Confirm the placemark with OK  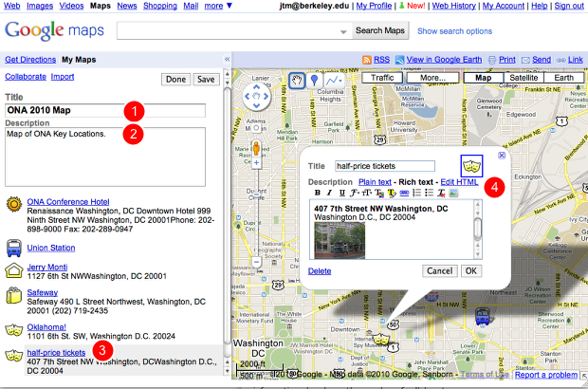pyautogui.click(x=471, y=270)
